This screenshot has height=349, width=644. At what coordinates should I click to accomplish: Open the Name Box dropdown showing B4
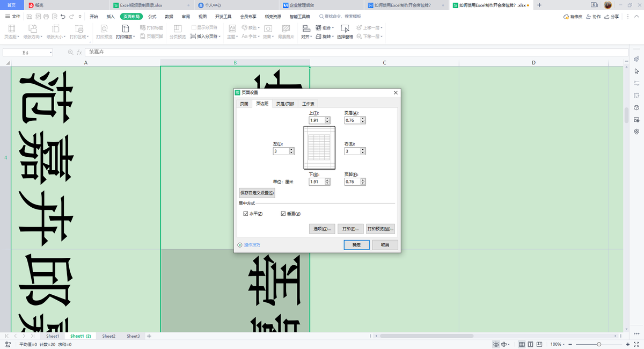[51, 53]
